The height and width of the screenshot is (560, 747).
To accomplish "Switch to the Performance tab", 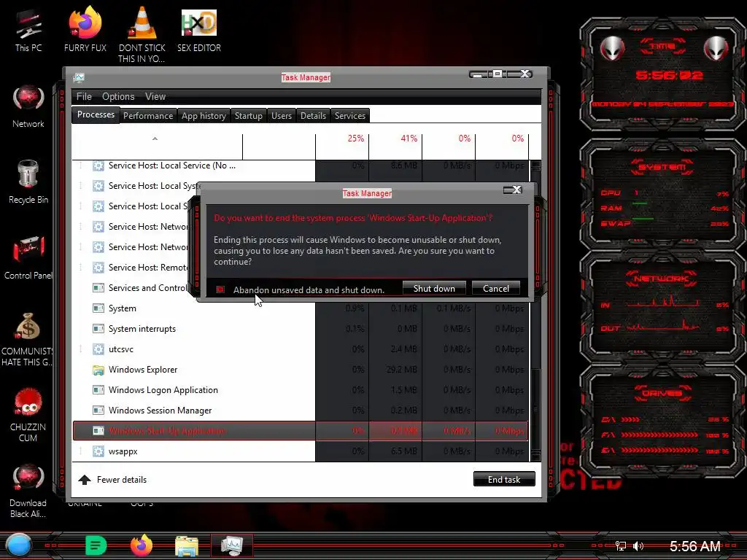I will [148, 116].
